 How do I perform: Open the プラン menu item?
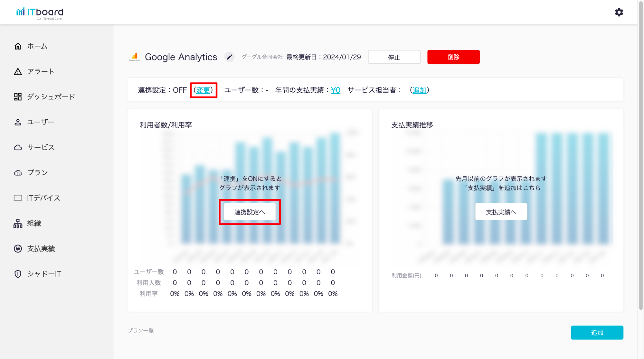[37, 173]
